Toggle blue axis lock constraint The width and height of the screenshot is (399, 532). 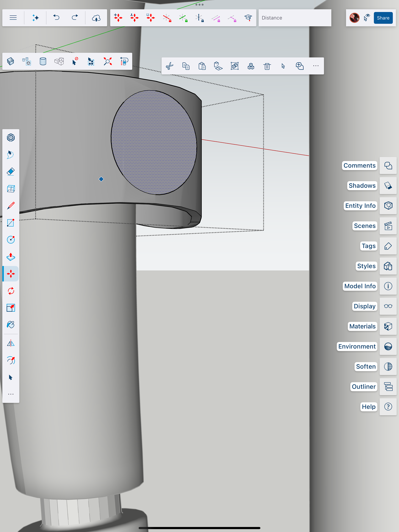(199, 18)
